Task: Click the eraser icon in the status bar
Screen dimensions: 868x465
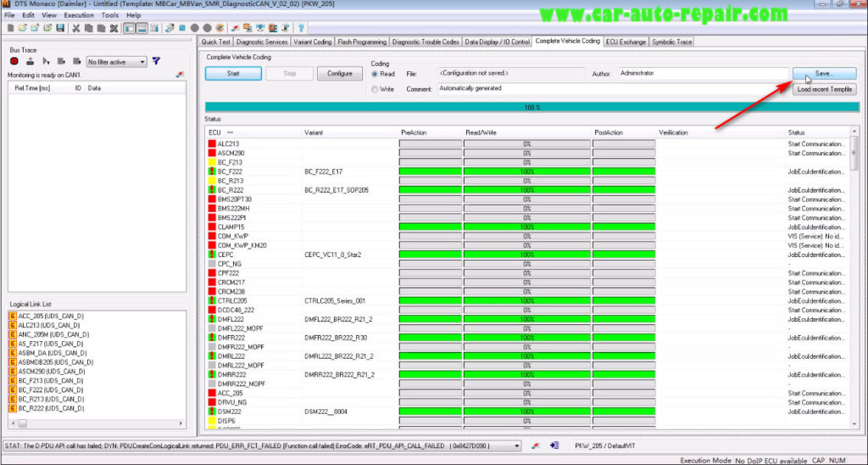Action: pos(536,445)
